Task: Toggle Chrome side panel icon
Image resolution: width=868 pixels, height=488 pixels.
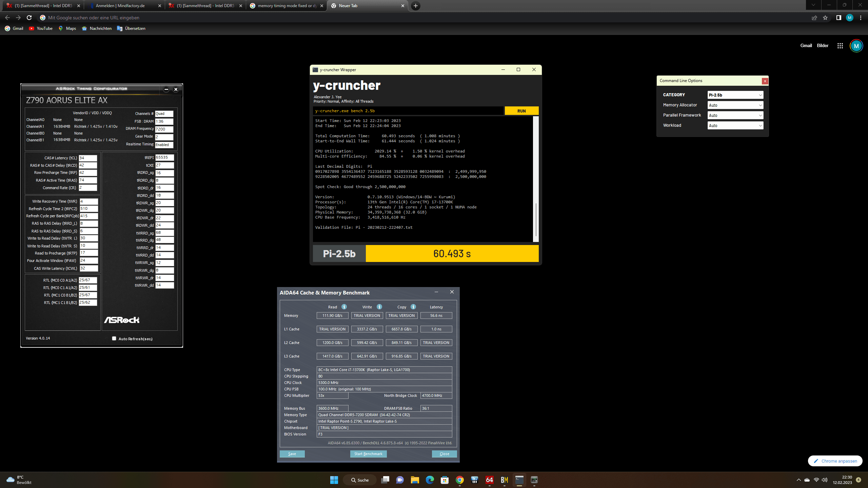Action: pos(839,18)
